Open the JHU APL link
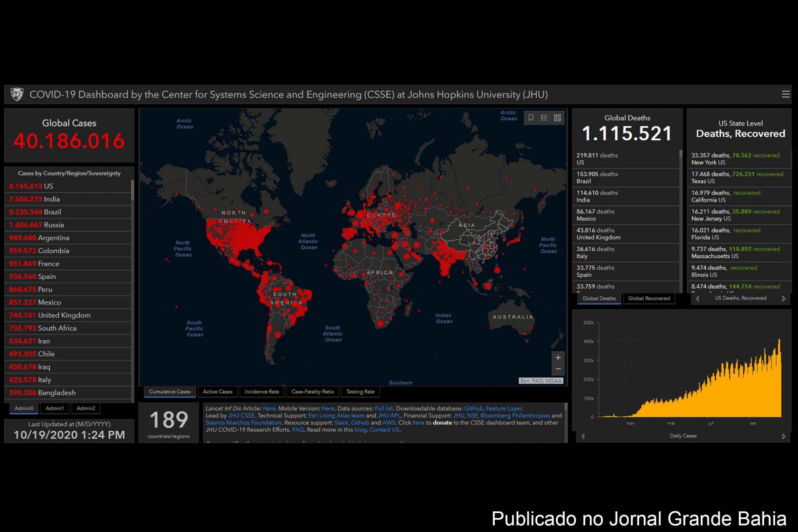The image size is (798, 532). point(389,415)
